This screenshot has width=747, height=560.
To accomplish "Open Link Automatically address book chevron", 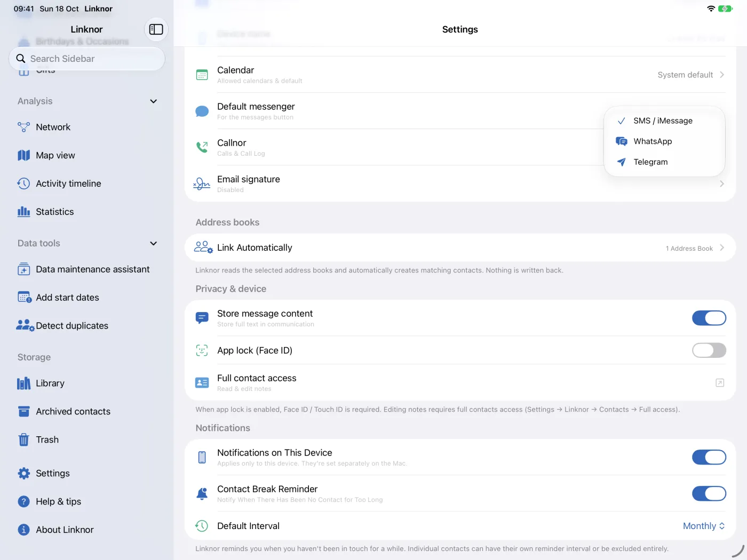I will pos(722,247).
